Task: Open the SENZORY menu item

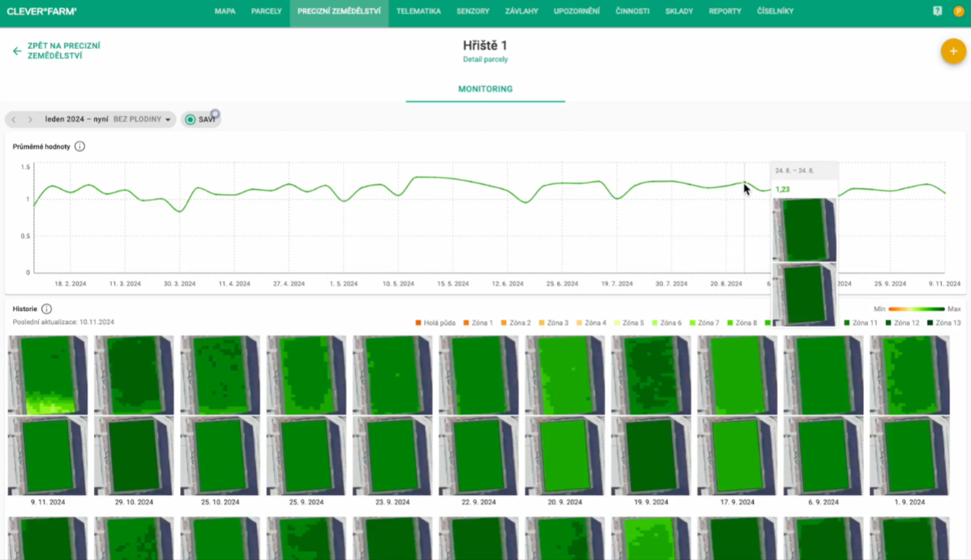Action: [473, 11]
